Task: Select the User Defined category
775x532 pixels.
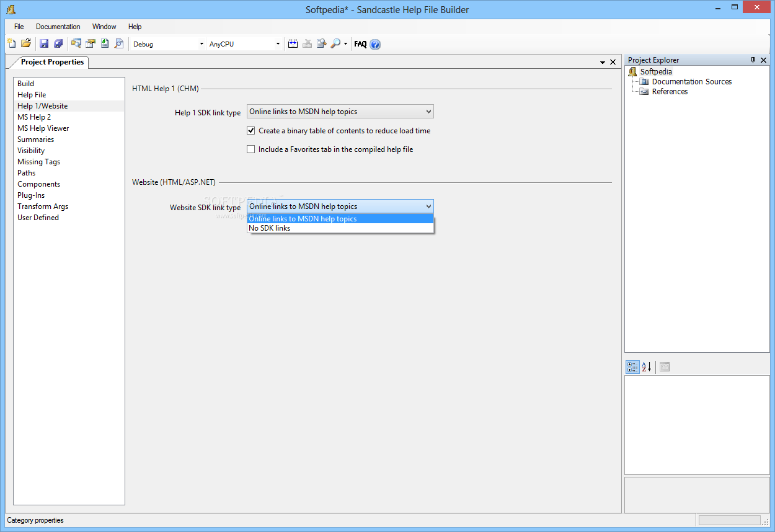Action: coord(69,218)
